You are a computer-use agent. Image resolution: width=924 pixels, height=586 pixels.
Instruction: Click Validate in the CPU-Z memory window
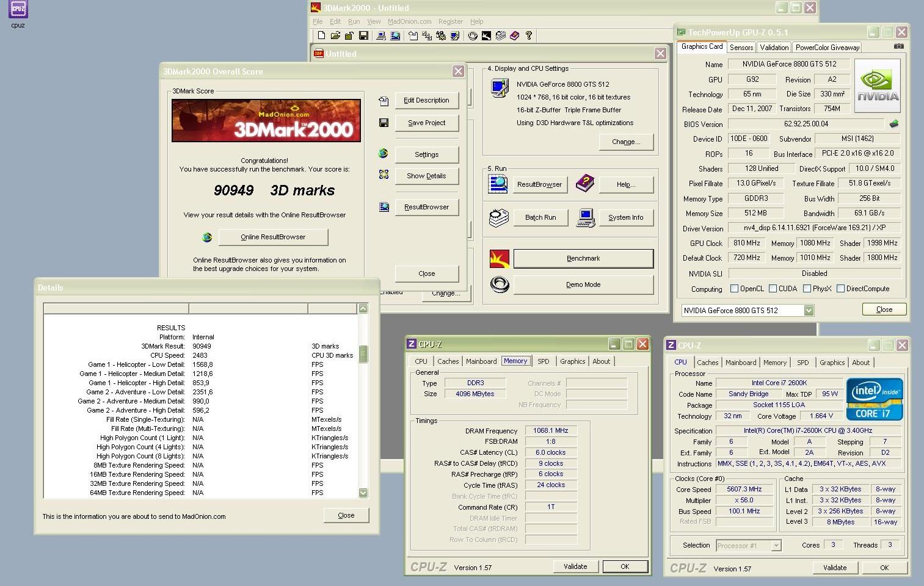575,566
